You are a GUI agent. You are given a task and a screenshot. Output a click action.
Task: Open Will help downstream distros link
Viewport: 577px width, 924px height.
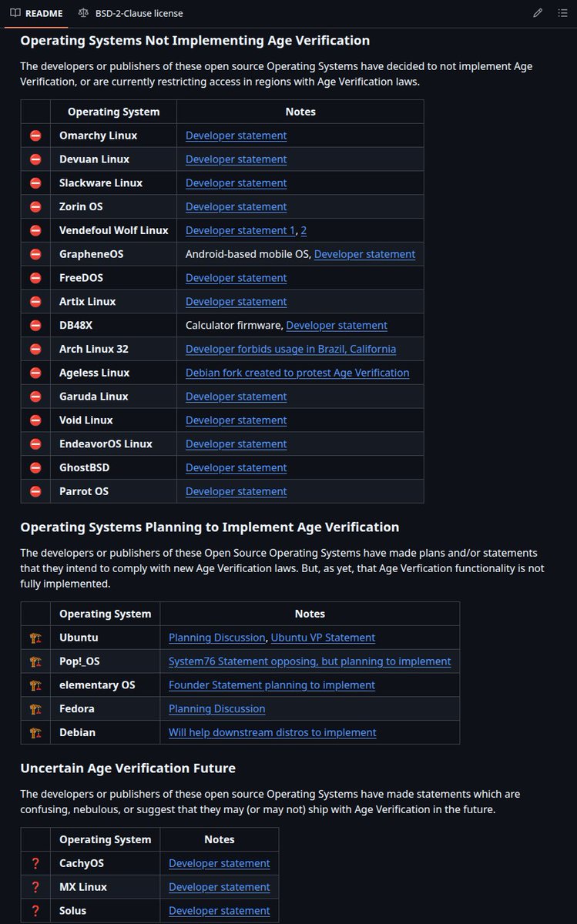click(x=273, y=732)
